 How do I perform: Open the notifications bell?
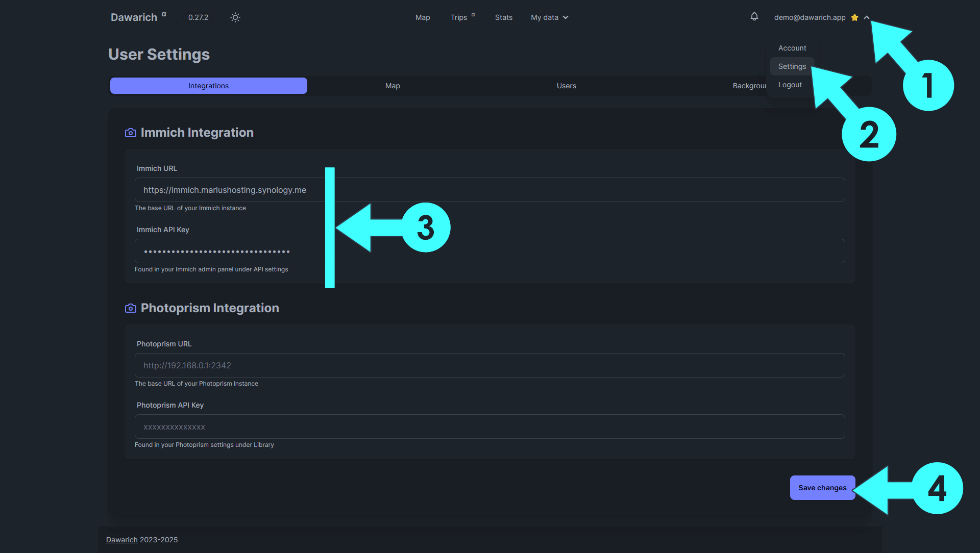tap(754, 17)
